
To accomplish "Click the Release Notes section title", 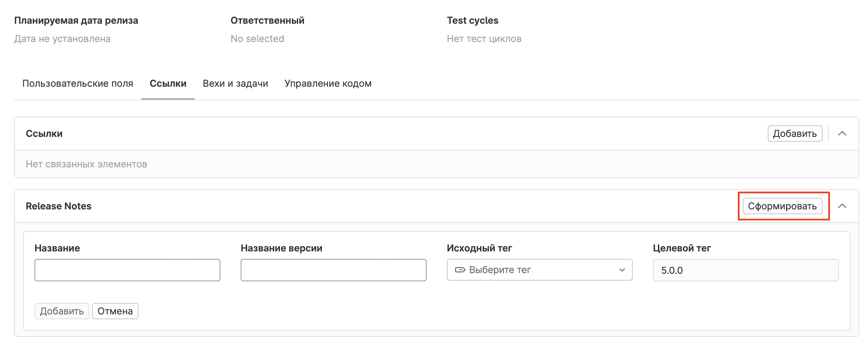I will click(x=59, y=206).
